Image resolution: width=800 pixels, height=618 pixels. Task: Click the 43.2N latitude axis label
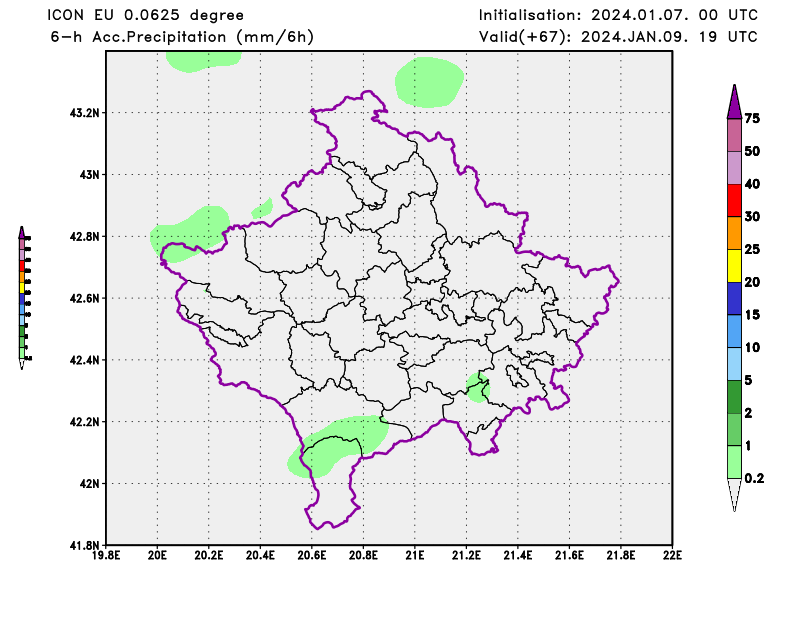pos(84,113)
